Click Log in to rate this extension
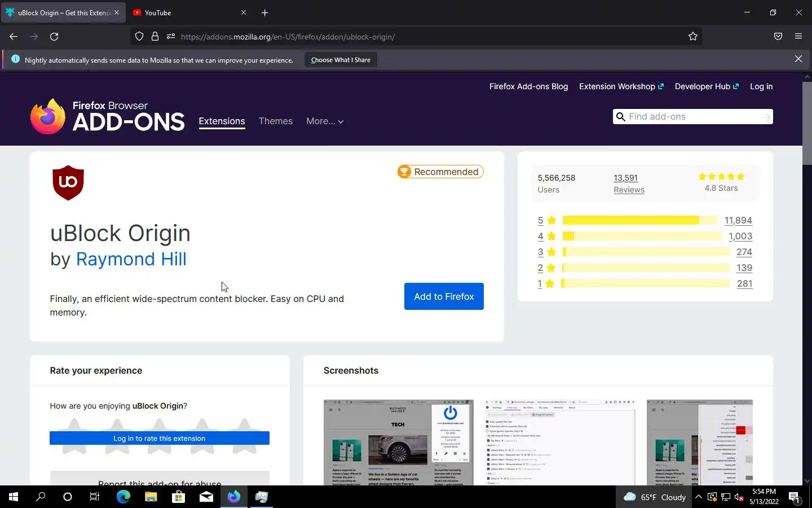 point(160,438)
